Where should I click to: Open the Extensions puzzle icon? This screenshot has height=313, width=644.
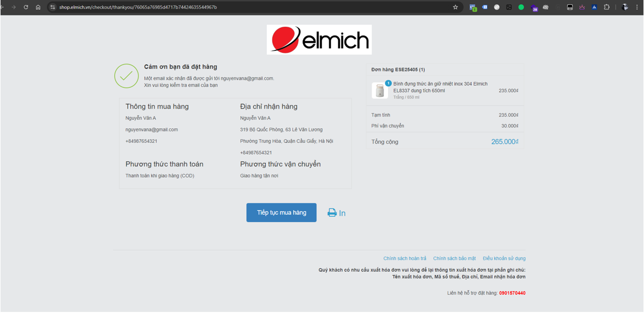(x=607, y=7)
